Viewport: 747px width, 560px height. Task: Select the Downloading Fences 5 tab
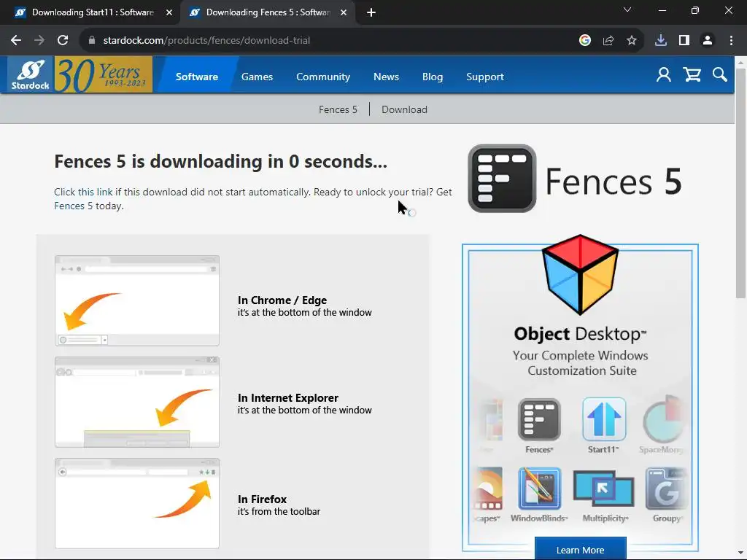pos(267,12)
